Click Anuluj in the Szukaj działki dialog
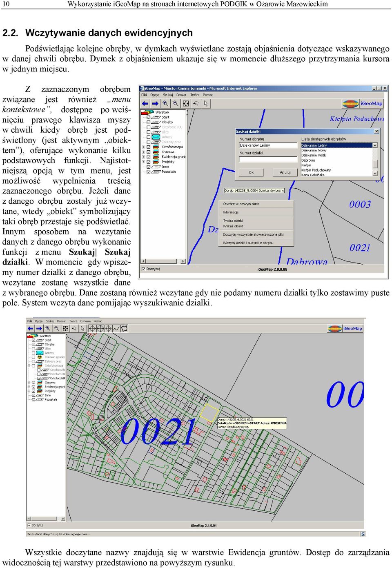 285,172
